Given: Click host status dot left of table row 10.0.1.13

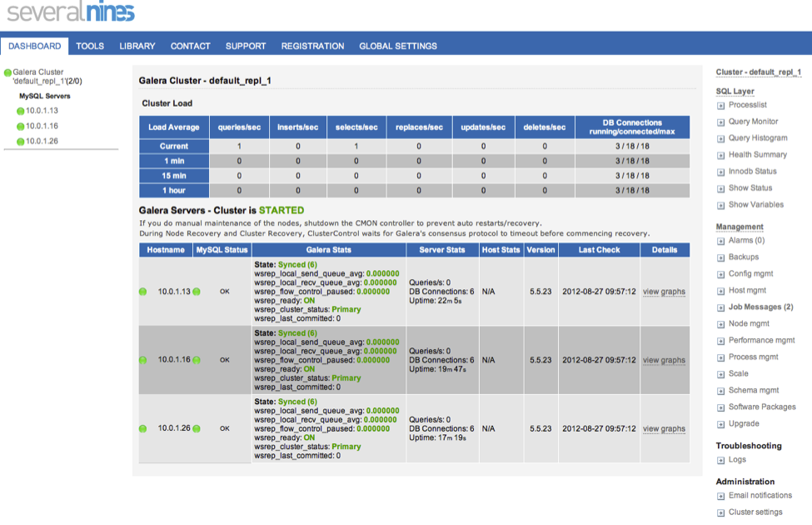Looking at the screenshot, I should (143, 292).
